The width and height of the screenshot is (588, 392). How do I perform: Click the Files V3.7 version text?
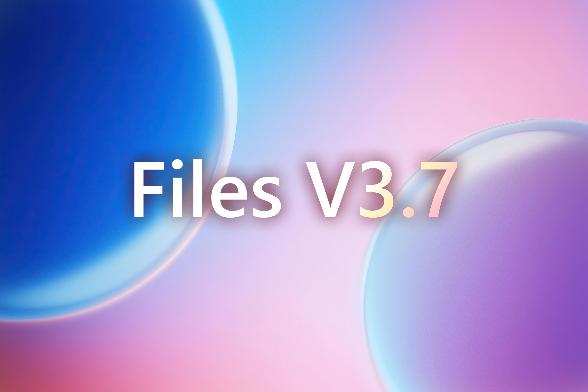(x=294, y=196)
